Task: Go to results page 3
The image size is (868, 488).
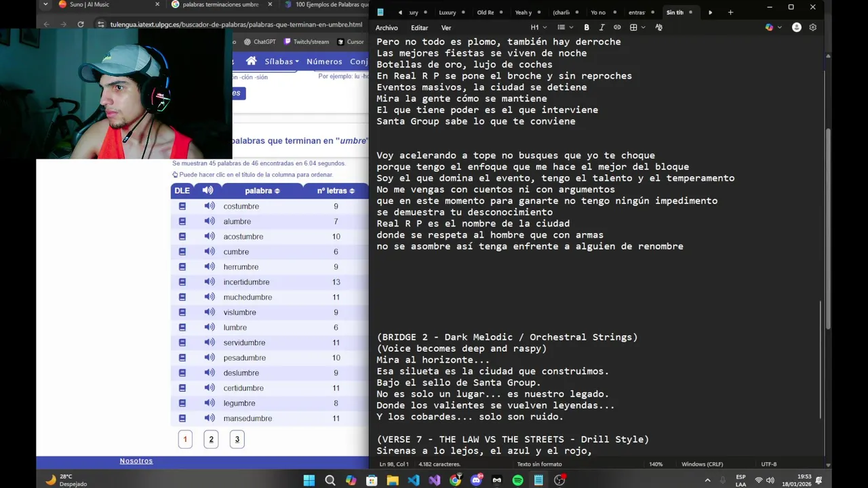Action: pyautogui.click(x=237, y=439)
